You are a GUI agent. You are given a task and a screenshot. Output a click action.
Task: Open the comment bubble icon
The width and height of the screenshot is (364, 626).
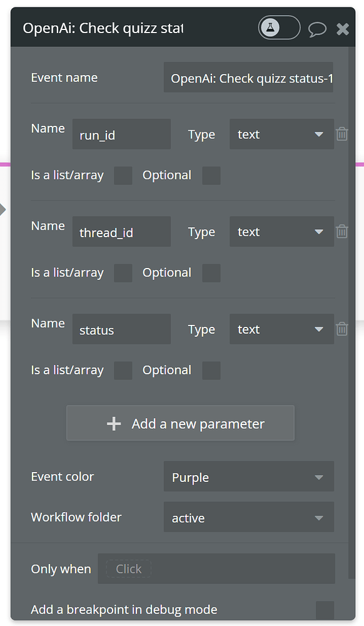(317, 29)
